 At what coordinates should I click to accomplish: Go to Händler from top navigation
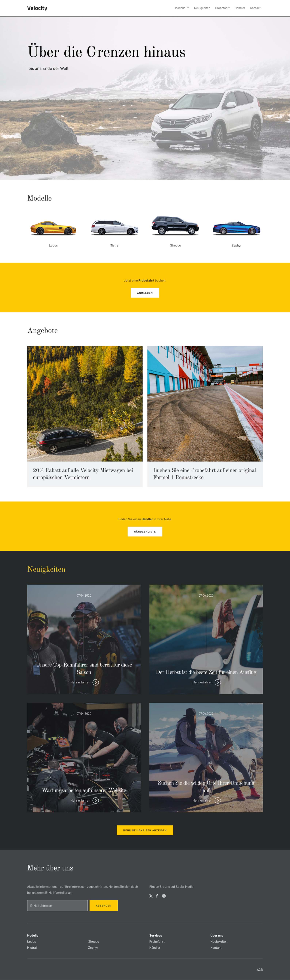[240, 8]
